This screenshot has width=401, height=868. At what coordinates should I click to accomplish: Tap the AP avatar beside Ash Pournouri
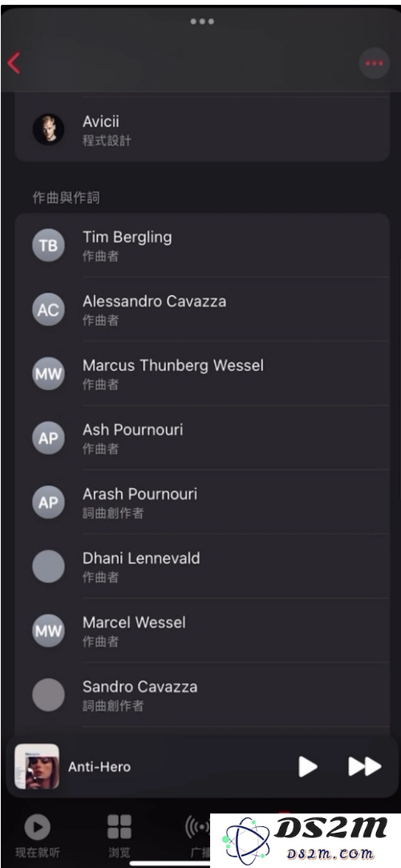click(48, 438)
